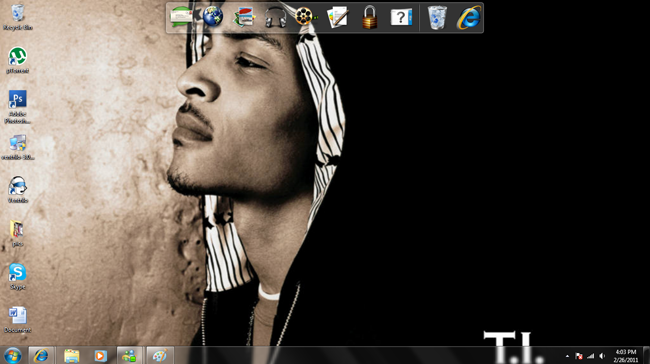Select the Skype desktop shortcut
The height and width of the screenshot is (364, 650).
pos(17,277)
